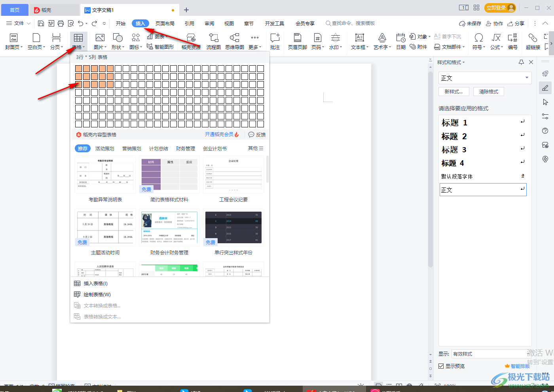Insert a Picture (图片)
The width and height of the screenshot is (554, 392).
[x=100, y=42]
